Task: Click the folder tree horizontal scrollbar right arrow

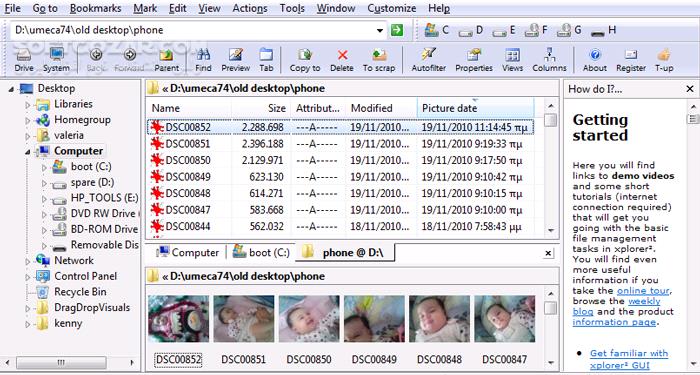Action: click(x=132, y=362)
